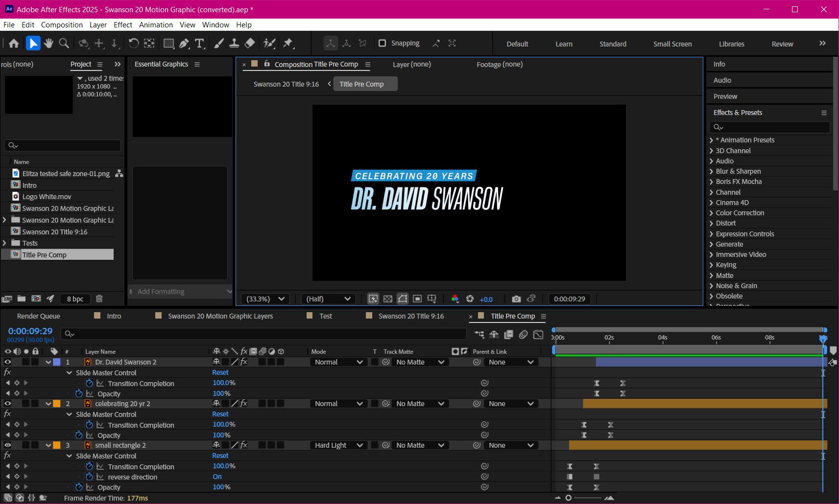Switch to the Swanson 20 Title 9:16 timeline tab
This screenshot has width=839, height=504.
[x=411, y=316]
